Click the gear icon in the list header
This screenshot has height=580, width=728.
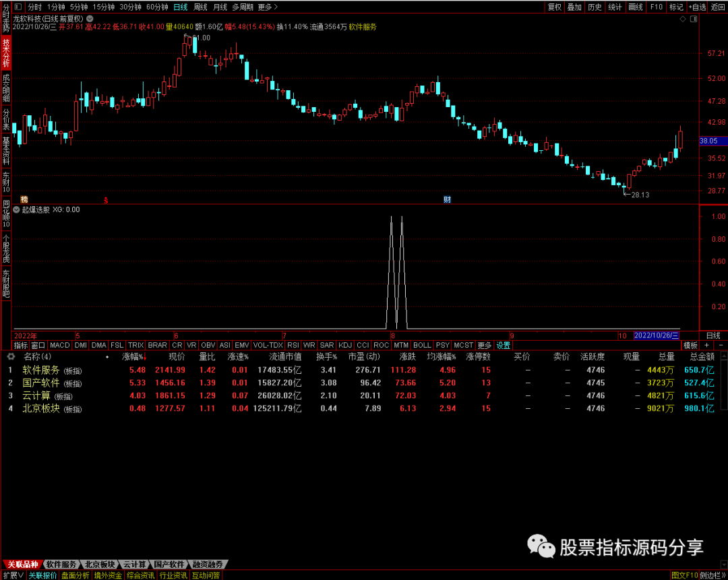(x=10, y=356)
